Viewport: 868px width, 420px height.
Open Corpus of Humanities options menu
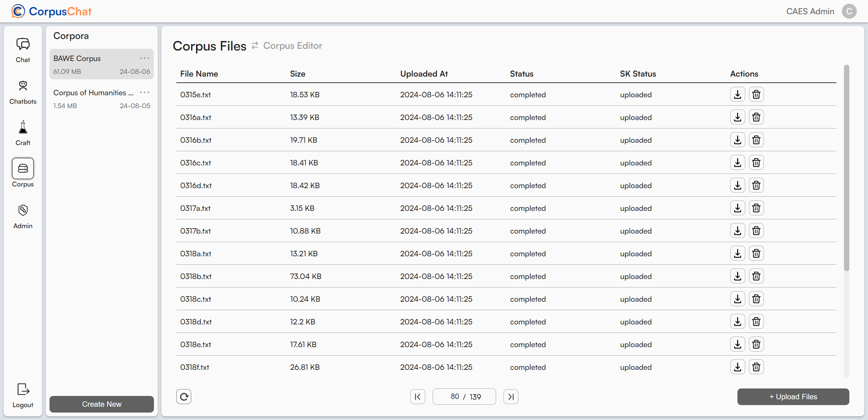(144, 93)
